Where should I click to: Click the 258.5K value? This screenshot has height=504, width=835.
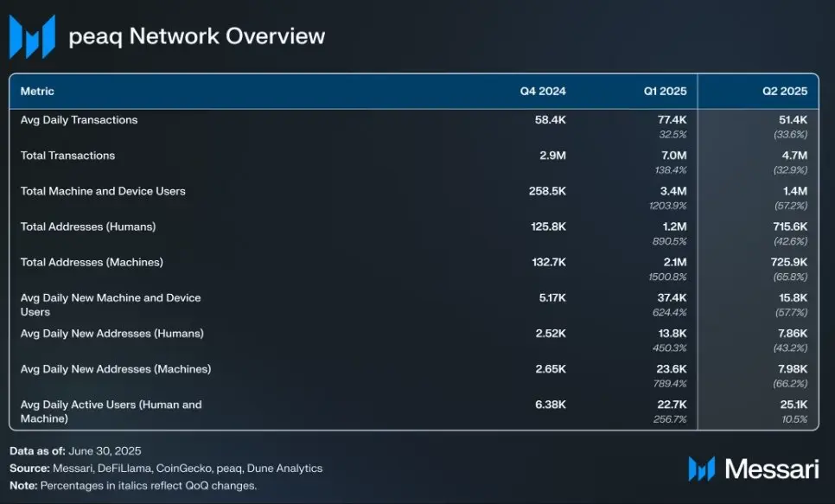[547, 191]
